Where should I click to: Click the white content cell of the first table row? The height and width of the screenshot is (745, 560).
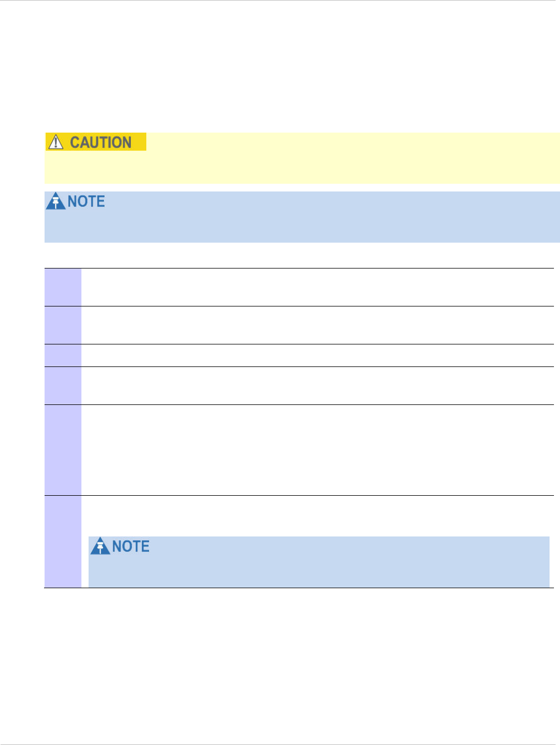coord(317,287)
